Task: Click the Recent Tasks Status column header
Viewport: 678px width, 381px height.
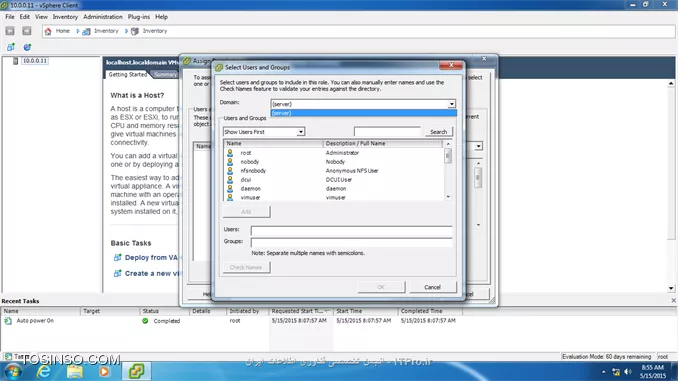Action: click(165, 311)
